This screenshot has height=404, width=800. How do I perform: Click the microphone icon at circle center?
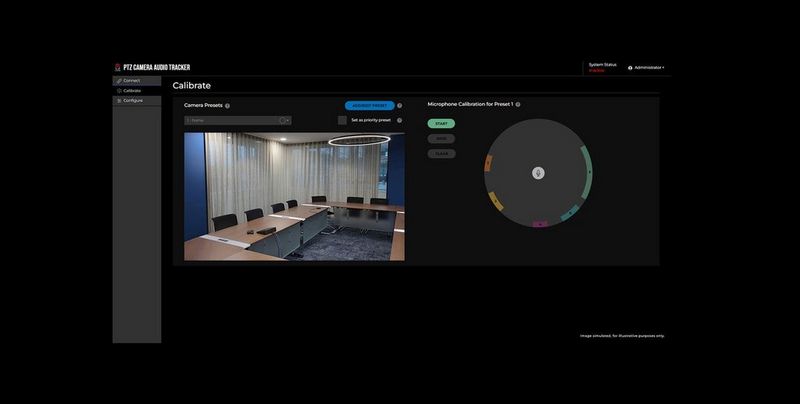[x=538, y=173]
